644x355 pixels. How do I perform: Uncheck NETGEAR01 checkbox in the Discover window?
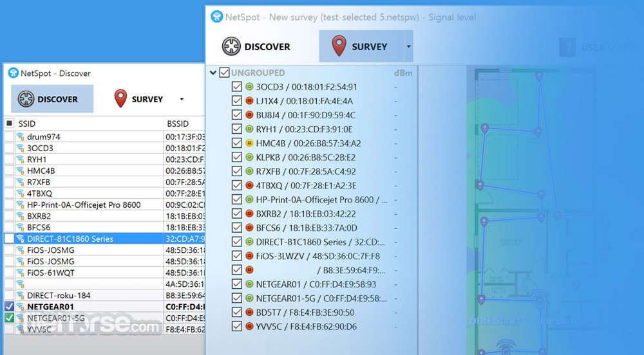point(9,306)
